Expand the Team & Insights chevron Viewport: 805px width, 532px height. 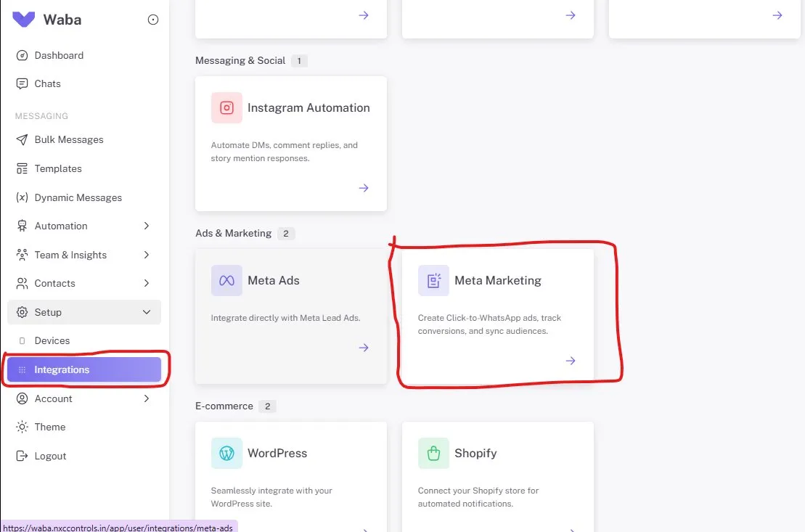(147, 255)
